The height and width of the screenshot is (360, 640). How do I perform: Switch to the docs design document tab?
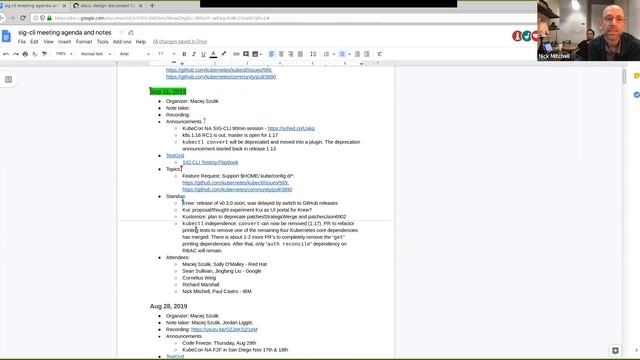click(x=108, y=6)
